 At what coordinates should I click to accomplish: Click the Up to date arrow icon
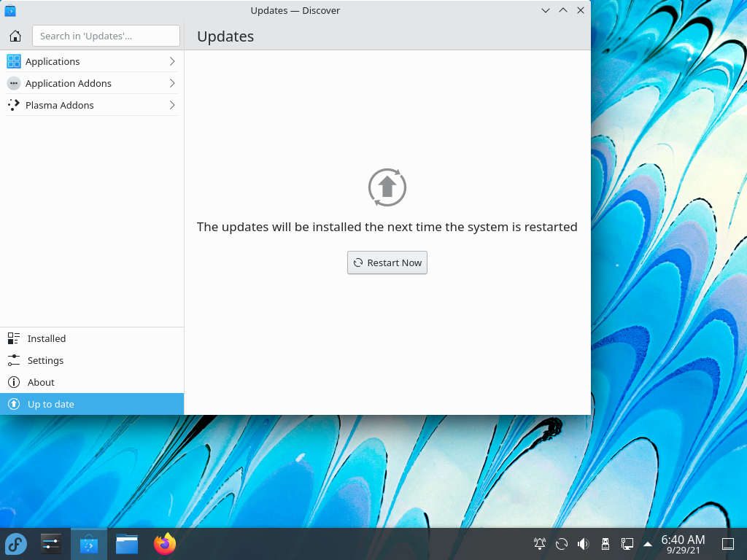(14, 404)
